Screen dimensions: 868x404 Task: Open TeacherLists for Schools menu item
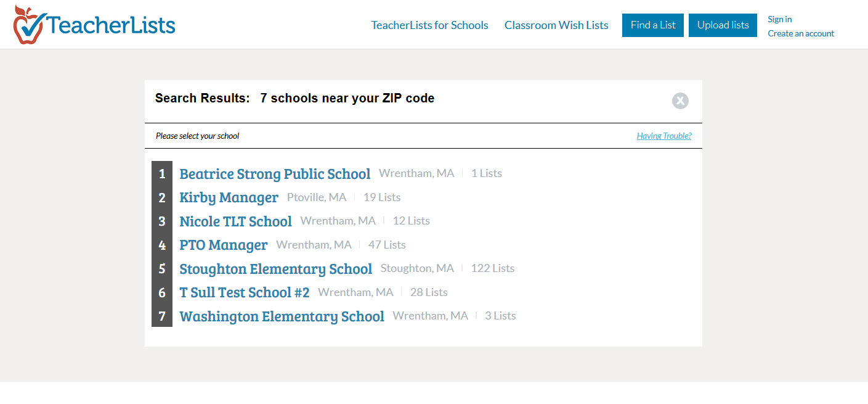tap(429, 25)
